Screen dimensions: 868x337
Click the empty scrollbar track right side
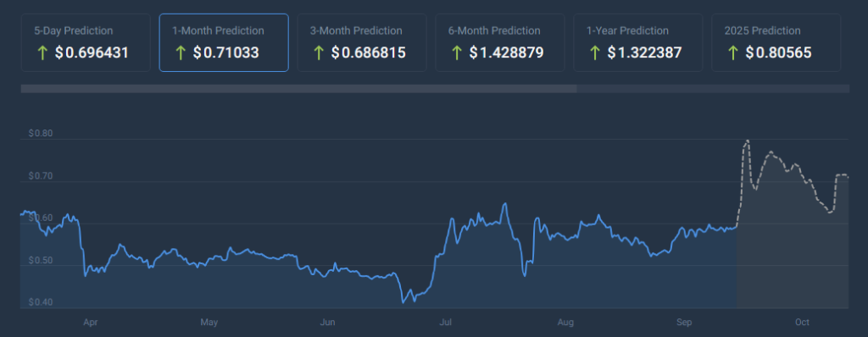point(713,89)
